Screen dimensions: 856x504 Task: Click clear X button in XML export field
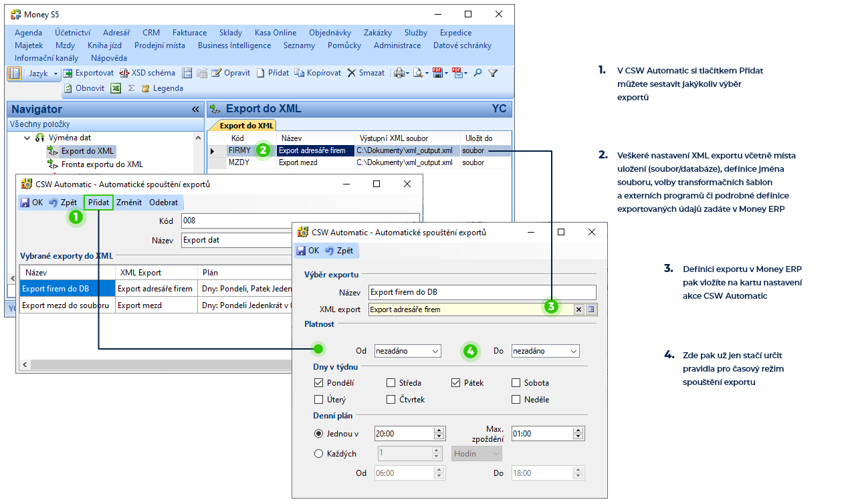(x=579, y=309)
